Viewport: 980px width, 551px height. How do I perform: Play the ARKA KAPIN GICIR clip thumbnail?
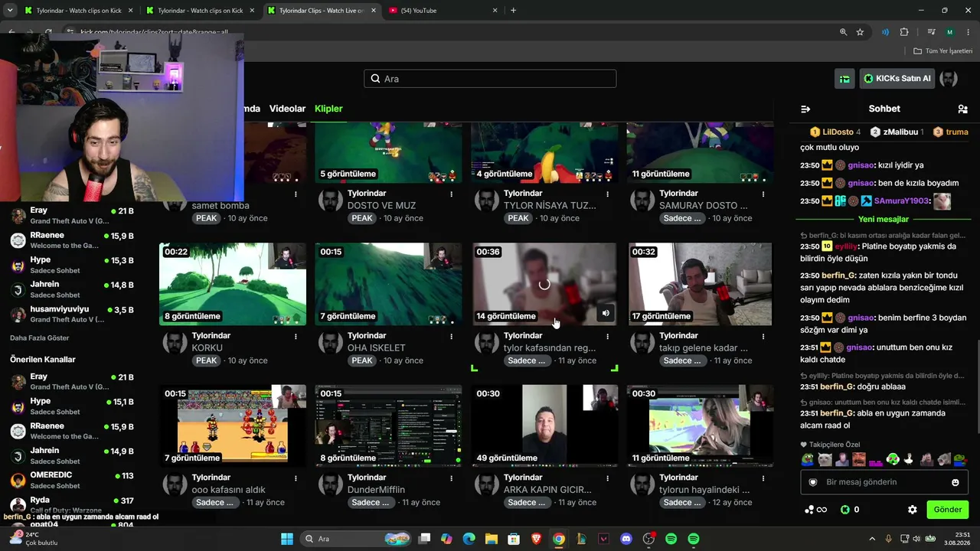point(544,425)
